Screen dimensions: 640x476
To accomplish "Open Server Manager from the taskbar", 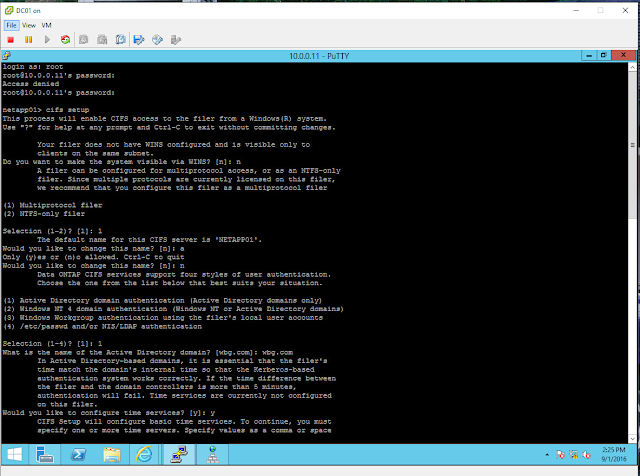I will coord(44,454).
